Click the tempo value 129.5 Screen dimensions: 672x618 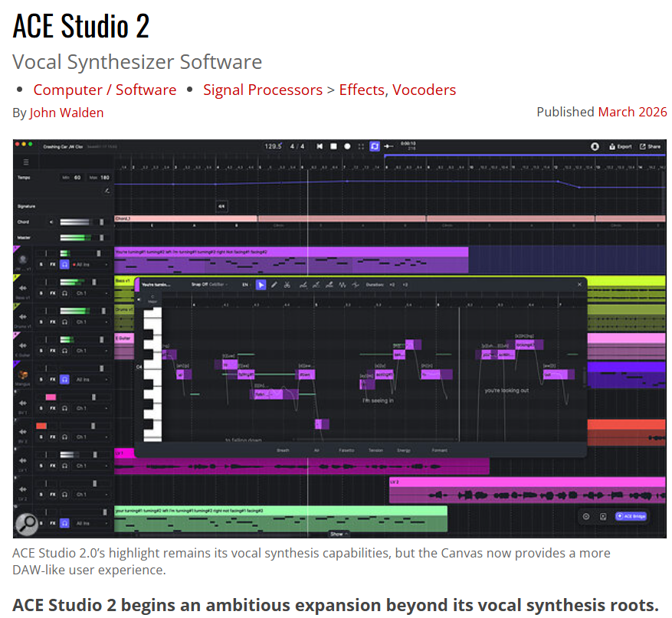[x=273, y=146]
